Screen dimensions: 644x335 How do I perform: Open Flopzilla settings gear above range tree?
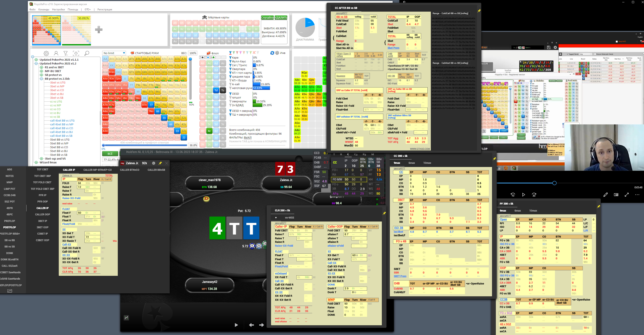[46, 53]
